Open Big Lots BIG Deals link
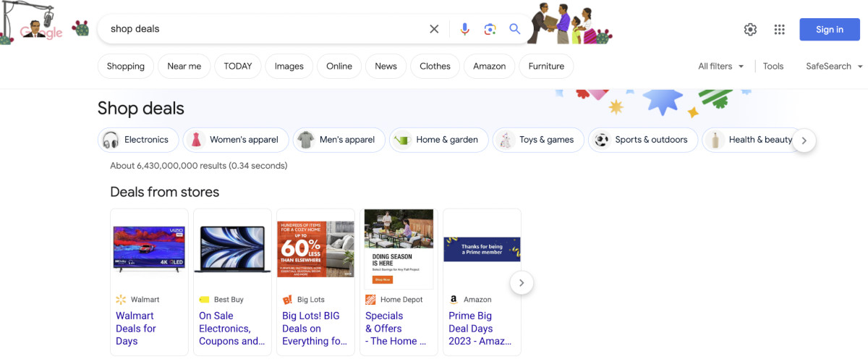The height and width of the screenshot is (362, 868). pos(315,328)
